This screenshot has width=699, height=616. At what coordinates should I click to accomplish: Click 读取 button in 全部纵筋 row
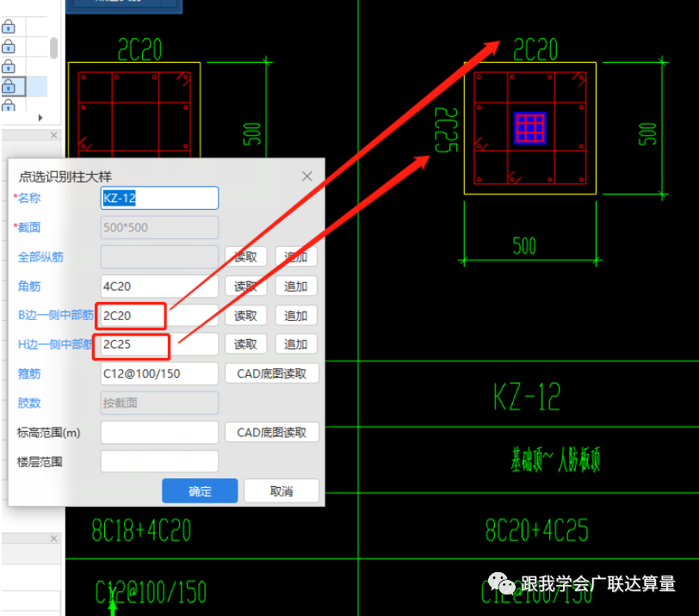(x=245, y=256)
